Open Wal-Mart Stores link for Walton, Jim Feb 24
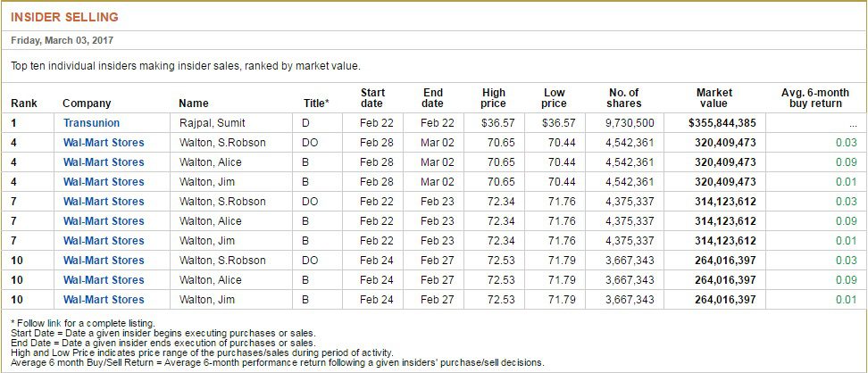Screen dimensions: 868x373 coord(104,300)
